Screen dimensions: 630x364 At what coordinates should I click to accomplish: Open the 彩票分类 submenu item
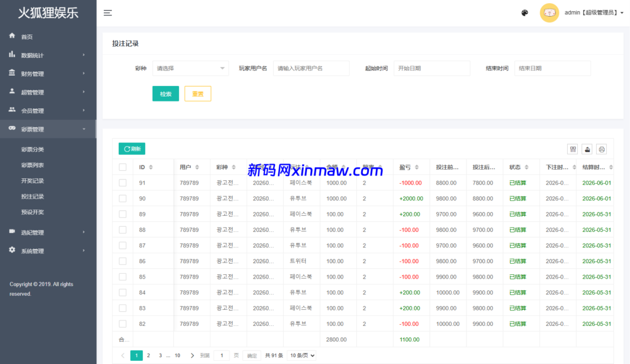click(x=33, y=149)
